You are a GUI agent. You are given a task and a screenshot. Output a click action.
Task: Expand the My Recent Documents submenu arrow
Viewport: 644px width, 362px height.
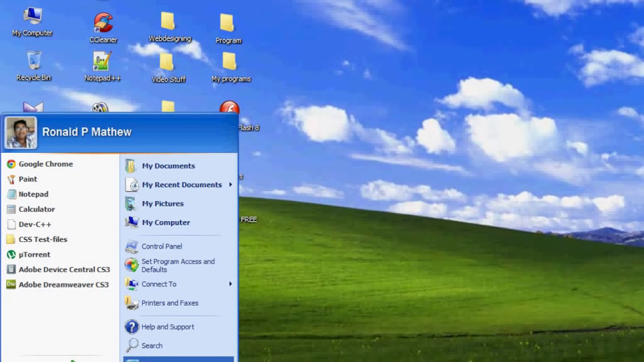pos(230,185)
